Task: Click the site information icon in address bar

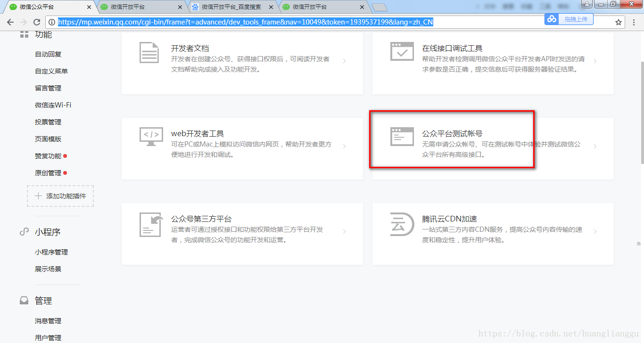Action: (x=52, y=22)
